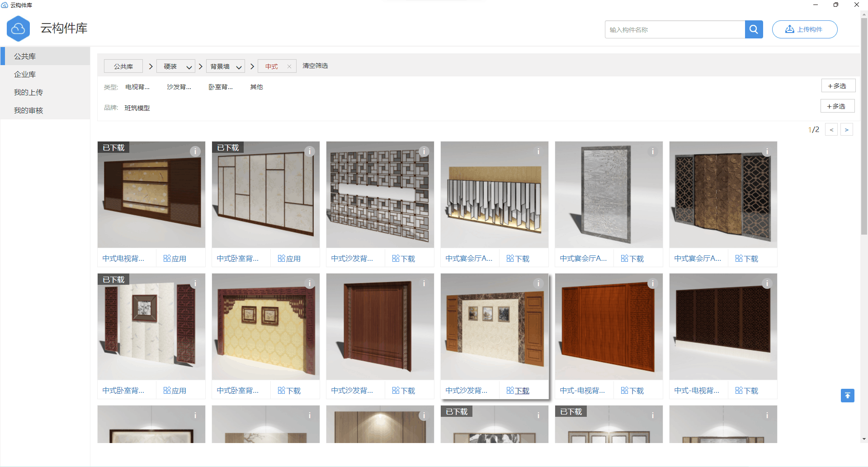The image size is (868, 467).
Task: Open the lattice screen sofa wall thumbnail
Action: click(380, 194)
